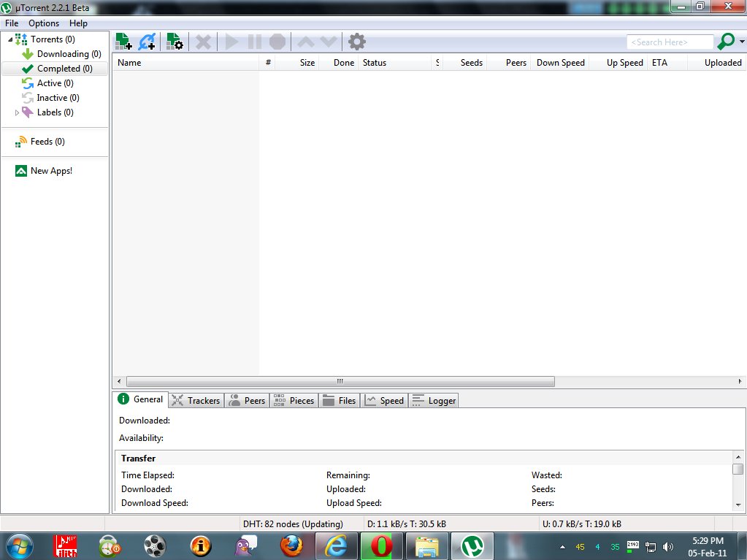
Task: Show hidden tray icons arrow
Action: coord(563,547)
